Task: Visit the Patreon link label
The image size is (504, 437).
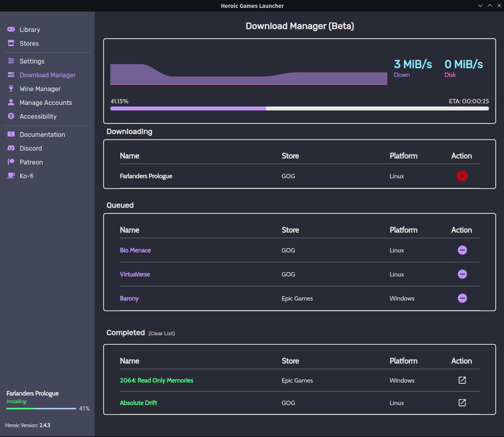Action: [x=31, y=162]
